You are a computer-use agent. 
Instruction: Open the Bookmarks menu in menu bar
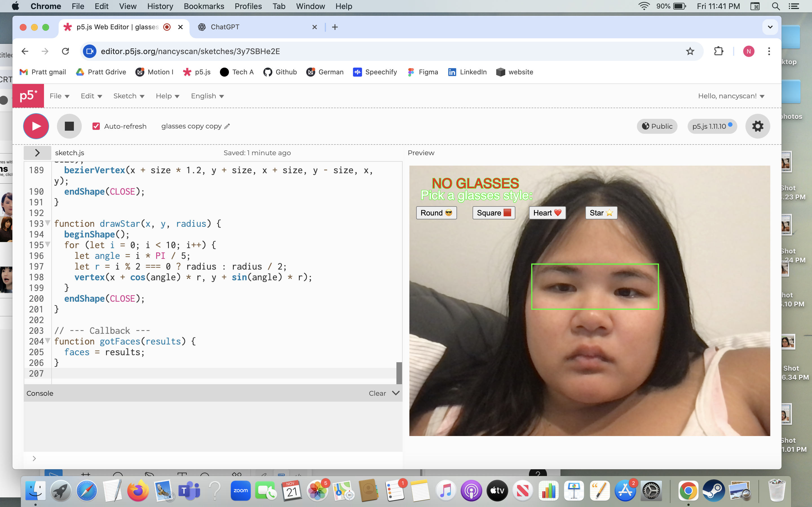[x=204, y=6]
